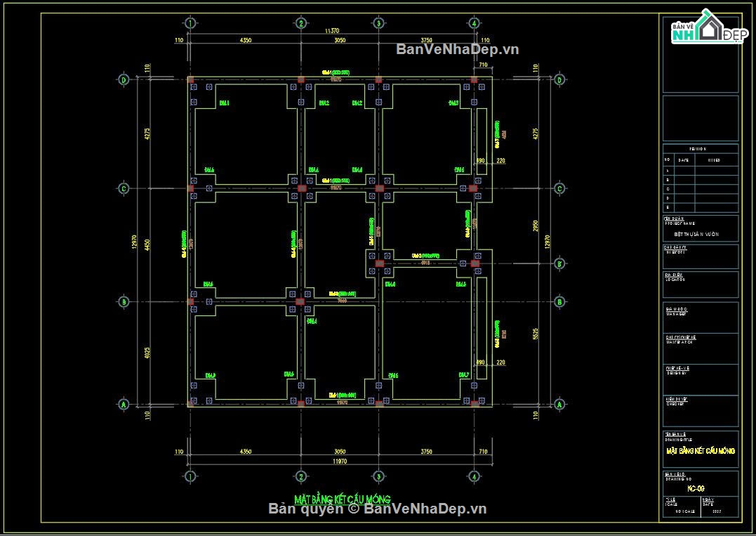Screen dimensions: 756x536
Task: Click the 5525 dimension on the right
Action: (x=535, y=336)
